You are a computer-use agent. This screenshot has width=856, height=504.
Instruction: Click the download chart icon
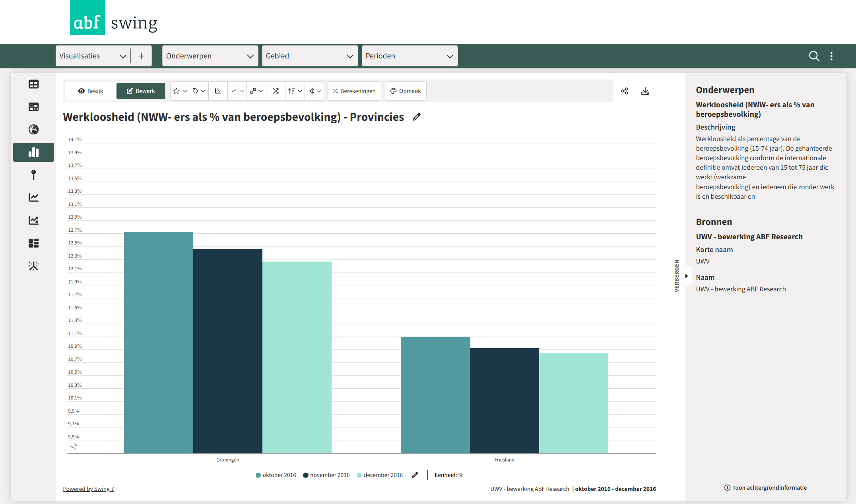[x=645, y=91]
